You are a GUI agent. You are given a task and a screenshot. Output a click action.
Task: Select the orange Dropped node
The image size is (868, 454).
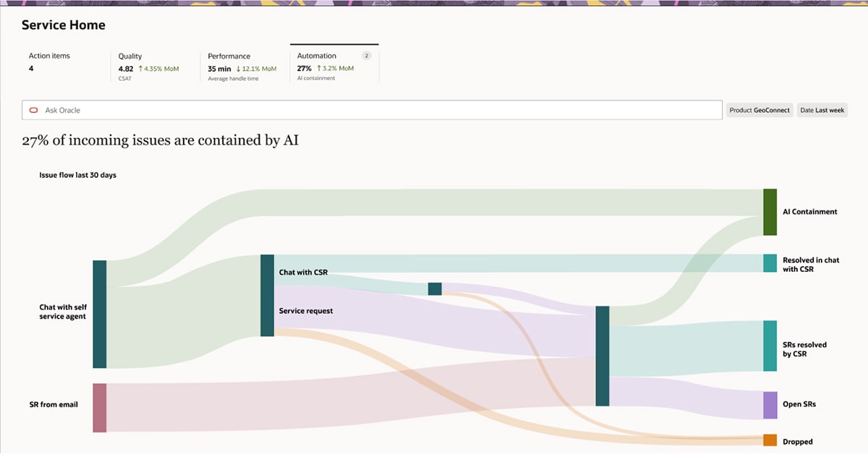(x=770, y=440)
